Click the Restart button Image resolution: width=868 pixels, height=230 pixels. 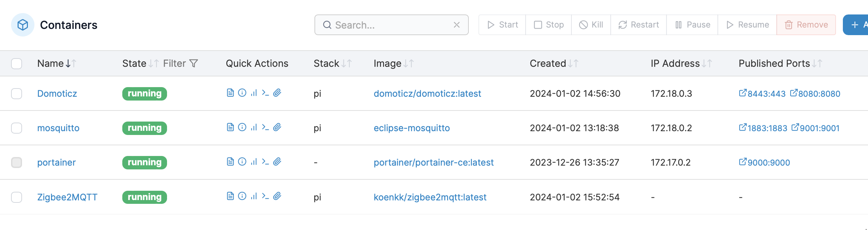click(639, 25)
